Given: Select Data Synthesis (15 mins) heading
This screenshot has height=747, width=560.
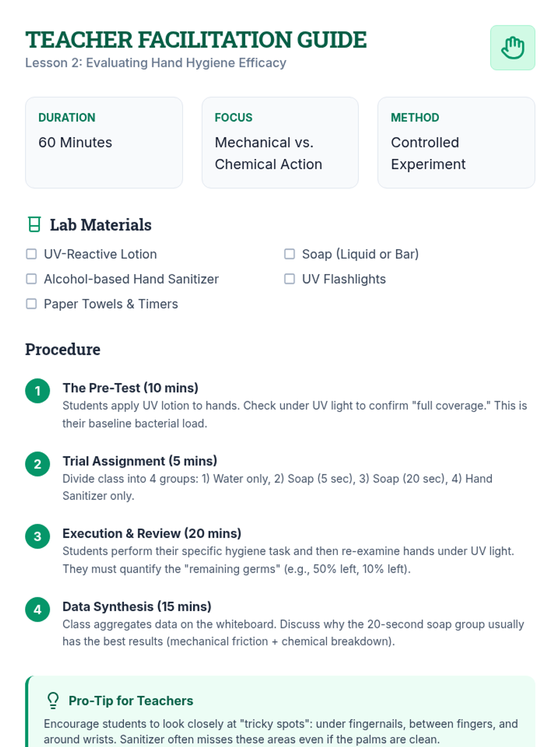Looking at the screenshot, I should coord(137,606).
